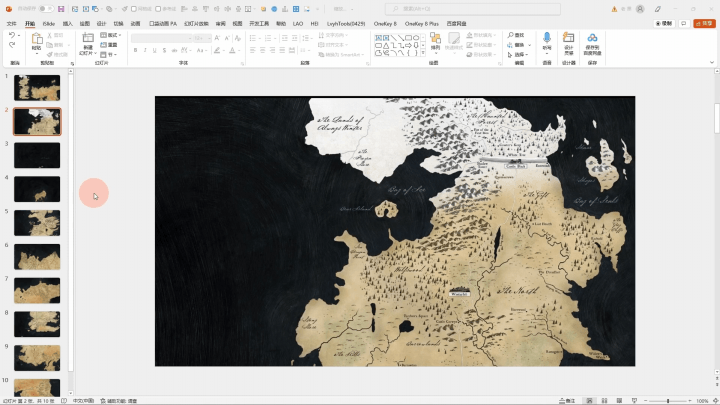Expand the Select dropdown in editing group

[x=518, y=54]
